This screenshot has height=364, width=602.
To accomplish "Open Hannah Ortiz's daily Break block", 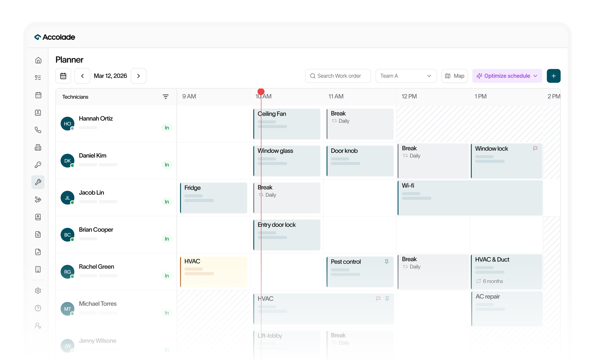I will click(x=360, y=124).
